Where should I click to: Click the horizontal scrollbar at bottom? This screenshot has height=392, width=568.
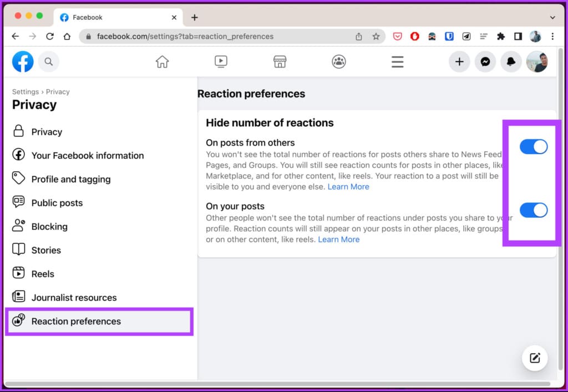(x=277, y=384)
